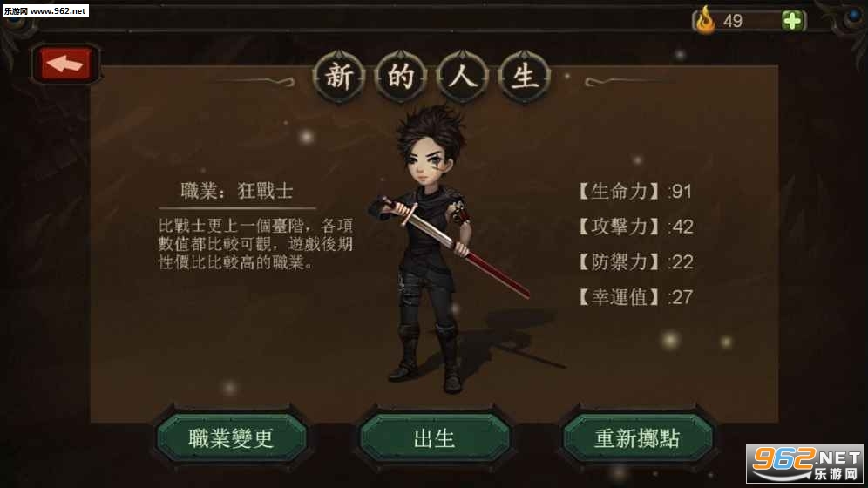Click the 幸運值 27 stat

[635, 297]
